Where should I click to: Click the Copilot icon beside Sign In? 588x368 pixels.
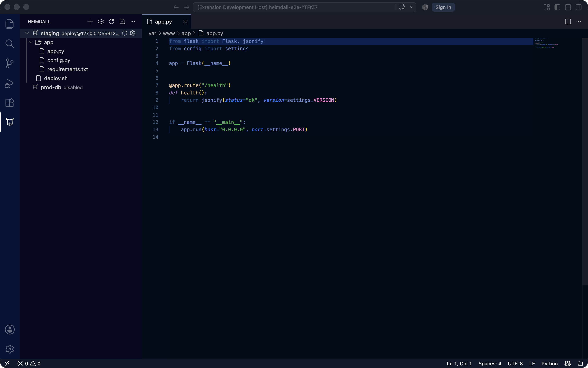(425, 7)
